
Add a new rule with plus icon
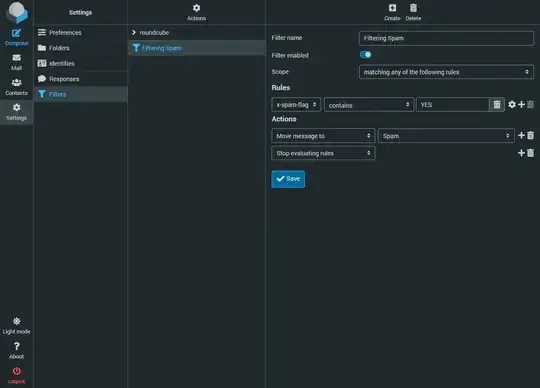tap(521, 104)
